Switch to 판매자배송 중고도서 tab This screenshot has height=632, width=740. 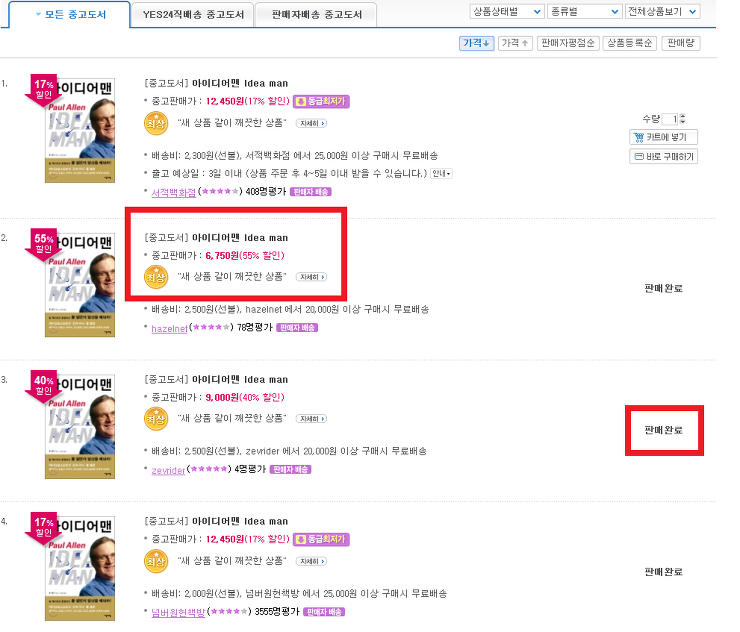pyautogui.click(x=316, y=15)
